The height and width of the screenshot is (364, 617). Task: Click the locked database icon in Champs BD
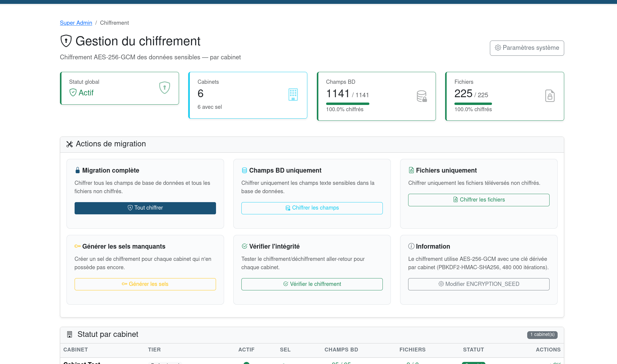[422, 96]
